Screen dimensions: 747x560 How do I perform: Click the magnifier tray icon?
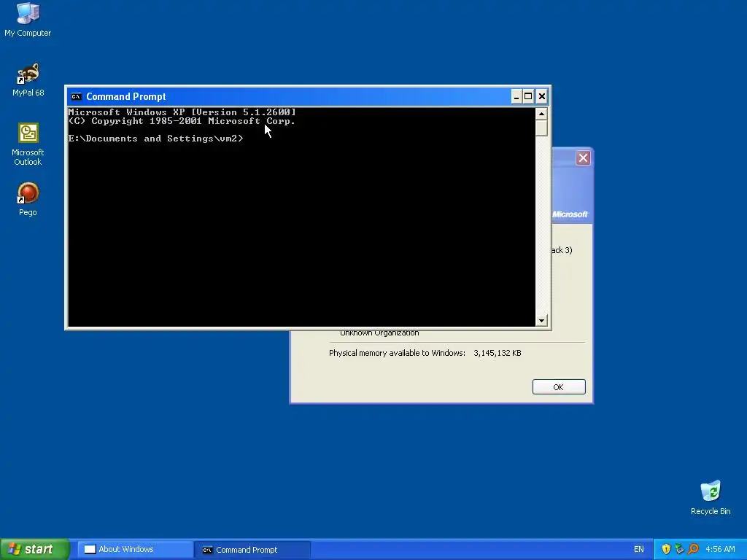point(693,550)
